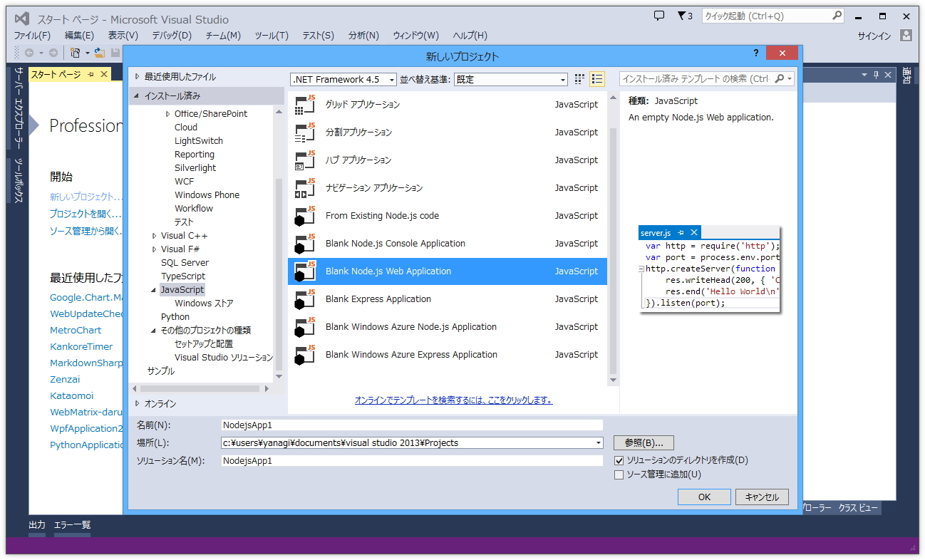Open the ヘルプ(H) menu
The image size is (925, 560).
coord(470,36)
